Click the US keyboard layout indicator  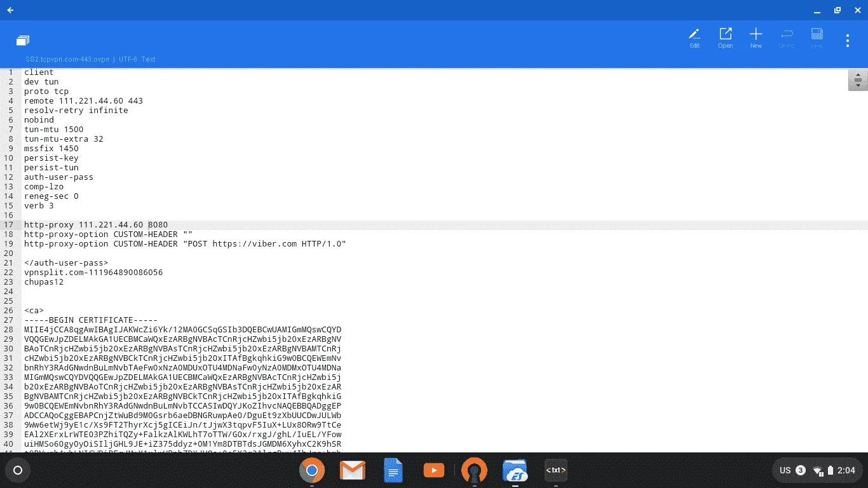(785, 471)
